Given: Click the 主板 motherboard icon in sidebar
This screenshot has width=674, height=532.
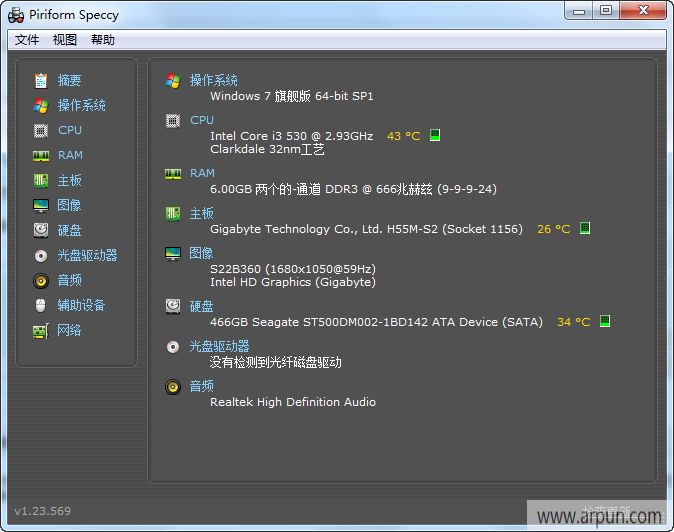Looking at the screenshot, I should (x=41, y=180).
